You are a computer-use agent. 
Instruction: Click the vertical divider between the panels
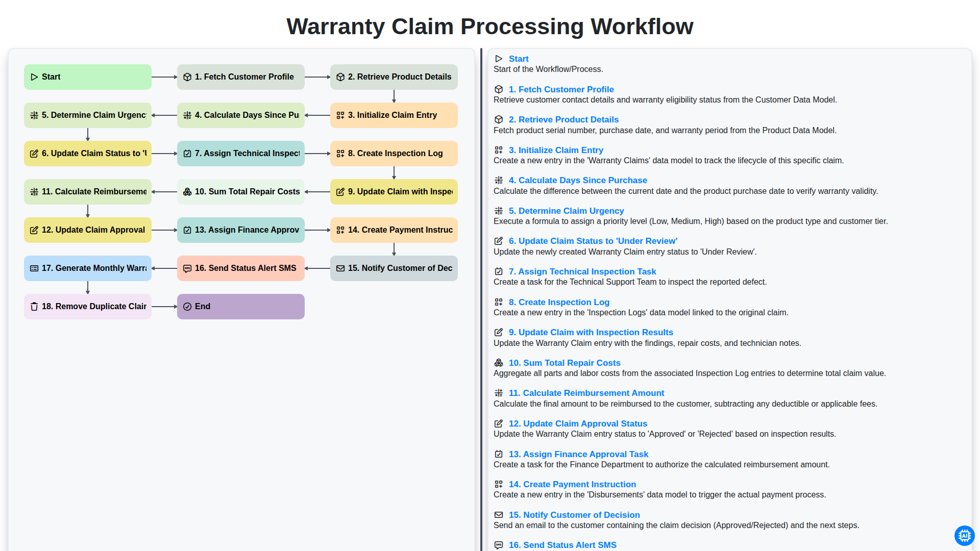point(481,300)
